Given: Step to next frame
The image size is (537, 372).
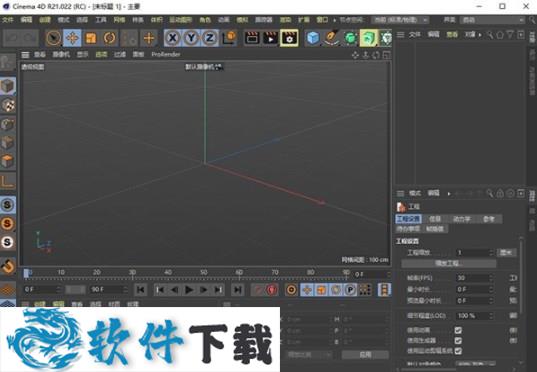Looking at the screenshot, I should (x=203, y=290).
